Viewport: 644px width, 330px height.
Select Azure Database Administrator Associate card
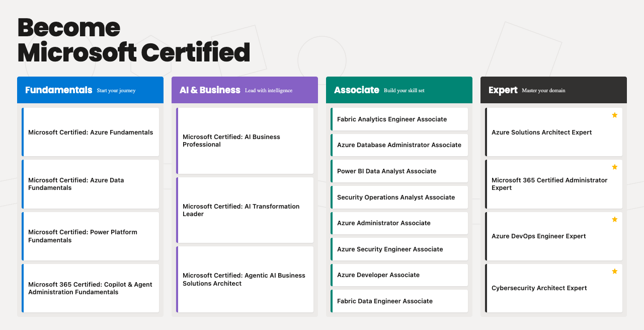pyautogui.click(x=399, y=145)
